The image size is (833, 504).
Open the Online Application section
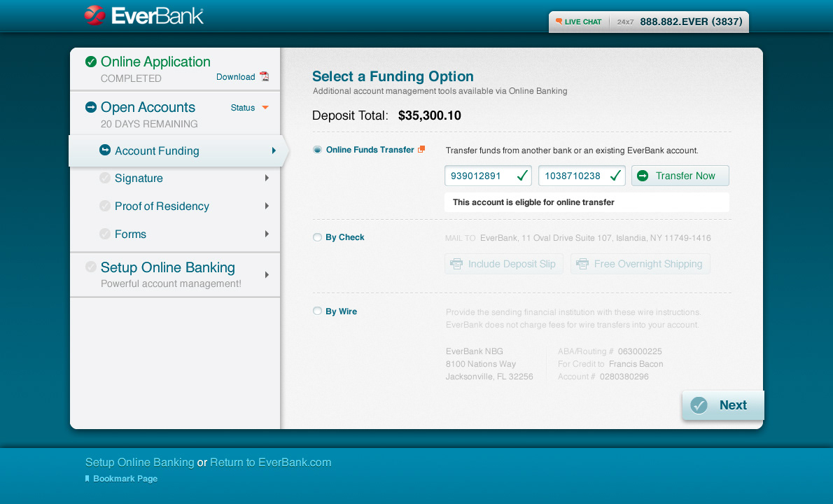[x=155, y=62]
